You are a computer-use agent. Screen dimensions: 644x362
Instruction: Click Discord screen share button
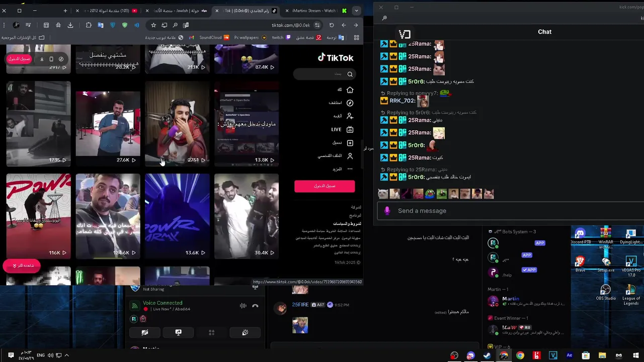[x=178, y=332]
